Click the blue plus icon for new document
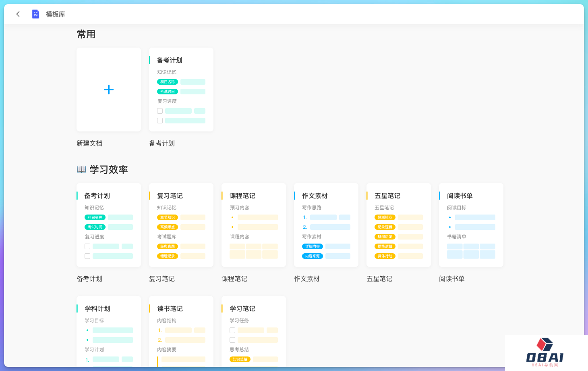The image size is (588, 371). point(109,90)
